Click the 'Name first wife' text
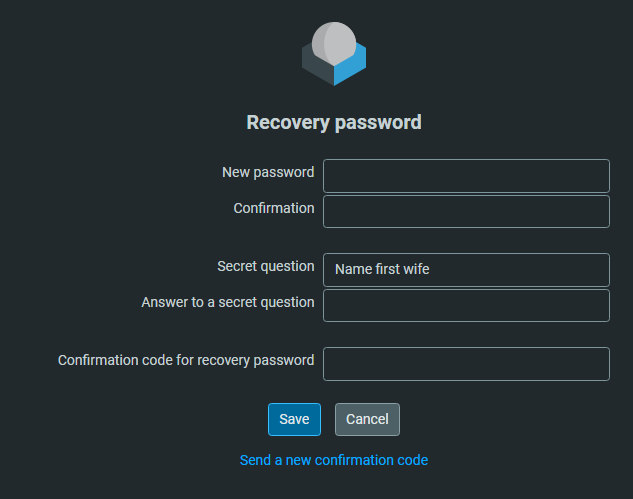 pos(382,269)
